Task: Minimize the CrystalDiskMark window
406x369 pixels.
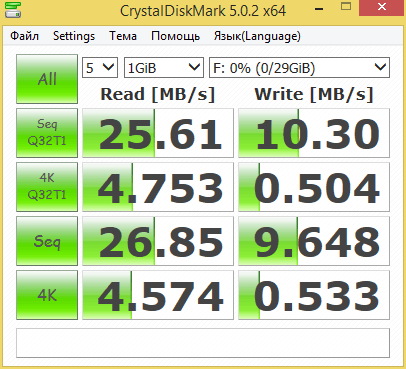Action: coord(319,9)
